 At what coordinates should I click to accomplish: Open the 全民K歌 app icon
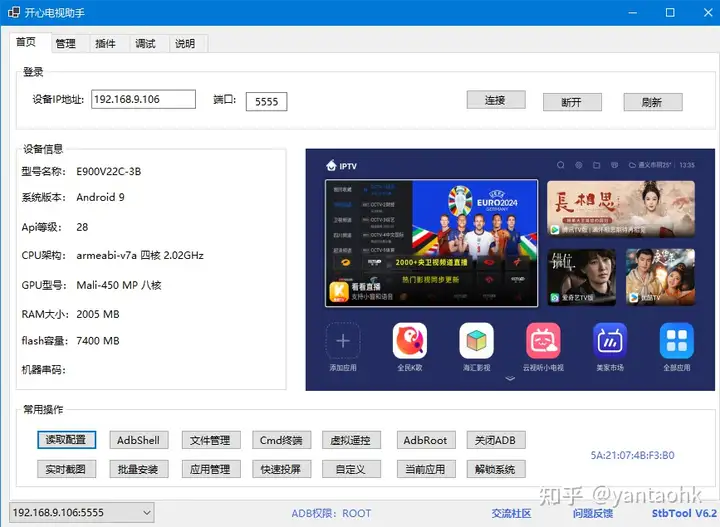pyautogui.click(x=410, y=341)
